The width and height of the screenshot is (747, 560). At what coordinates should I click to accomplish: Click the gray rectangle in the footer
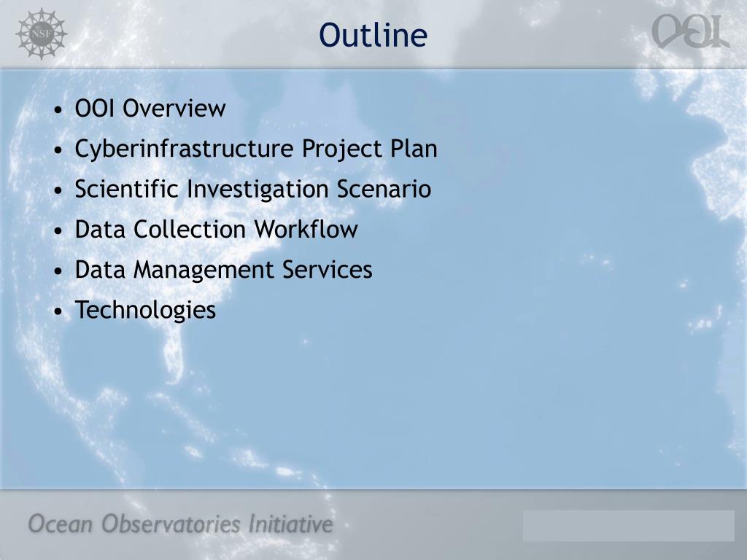628,526
